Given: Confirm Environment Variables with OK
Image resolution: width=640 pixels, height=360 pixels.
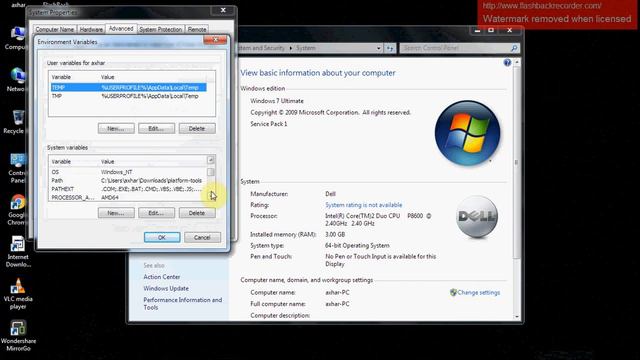Looking at the screenshot, I should coord(162,238).
